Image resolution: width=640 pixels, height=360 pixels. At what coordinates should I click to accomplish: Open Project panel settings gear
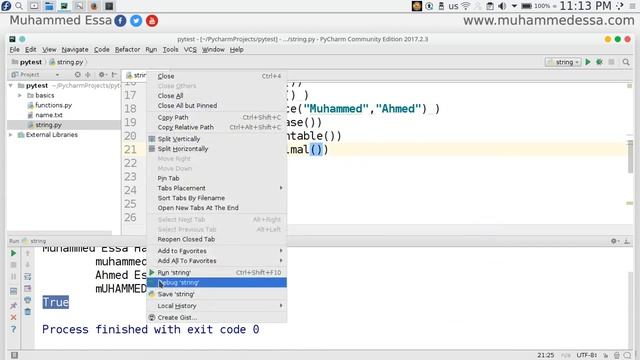pyautogui.click(x=102, y=75)
